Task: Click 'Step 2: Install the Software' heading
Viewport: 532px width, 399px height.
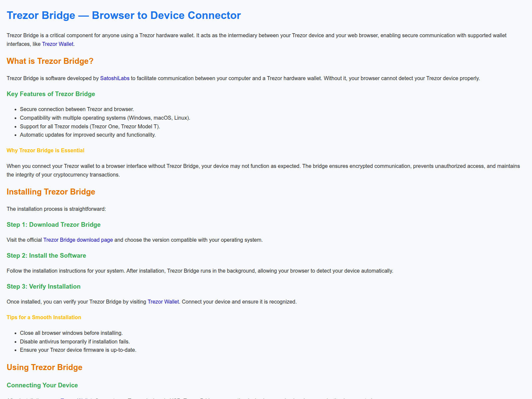Action: (46, 256)
